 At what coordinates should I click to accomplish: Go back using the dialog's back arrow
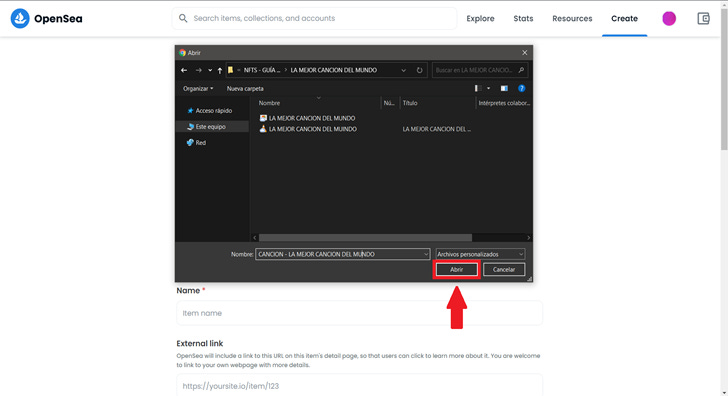184,70
